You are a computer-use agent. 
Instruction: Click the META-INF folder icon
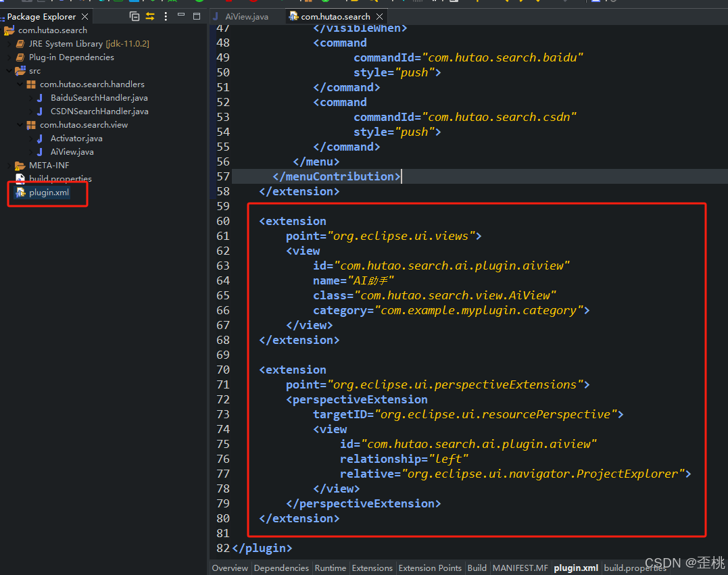(20, 166)
